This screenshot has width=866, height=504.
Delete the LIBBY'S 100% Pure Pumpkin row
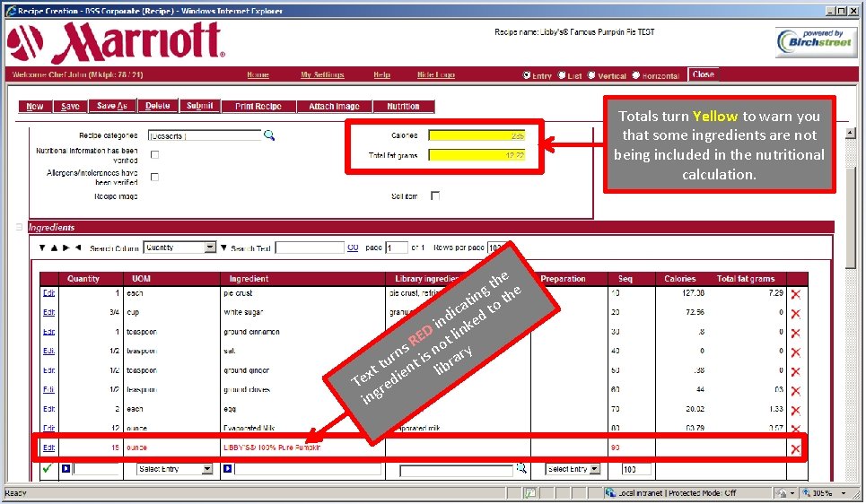pos(795,448)
